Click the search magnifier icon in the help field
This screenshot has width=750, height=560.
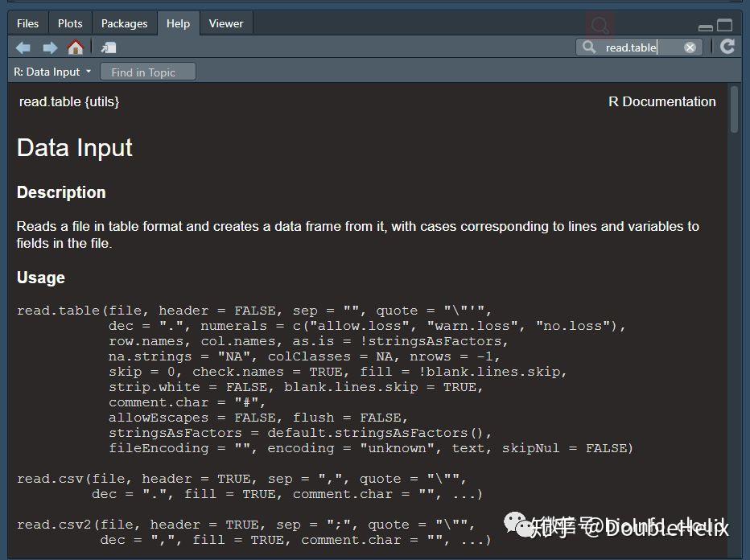pos(589,47)
